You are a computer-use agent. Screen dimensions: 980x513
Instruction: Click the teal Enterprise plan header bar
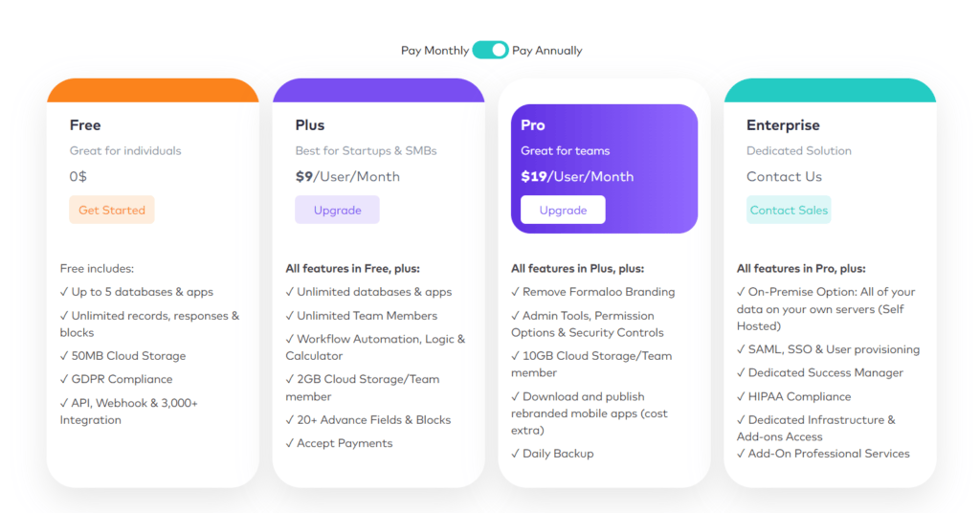(830, 91)
